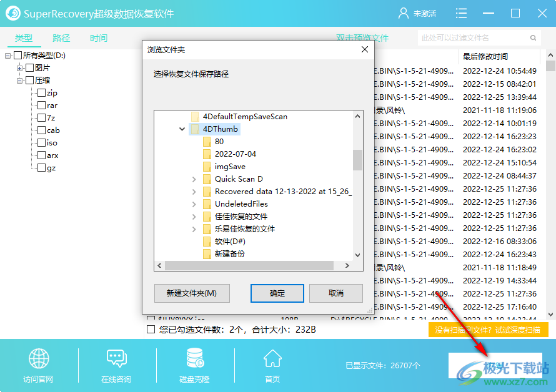Image resolution: width=556 pixels, height=392 pixels.
Task: Switch to the 路径 tab
Action: [x=61, y=38]
